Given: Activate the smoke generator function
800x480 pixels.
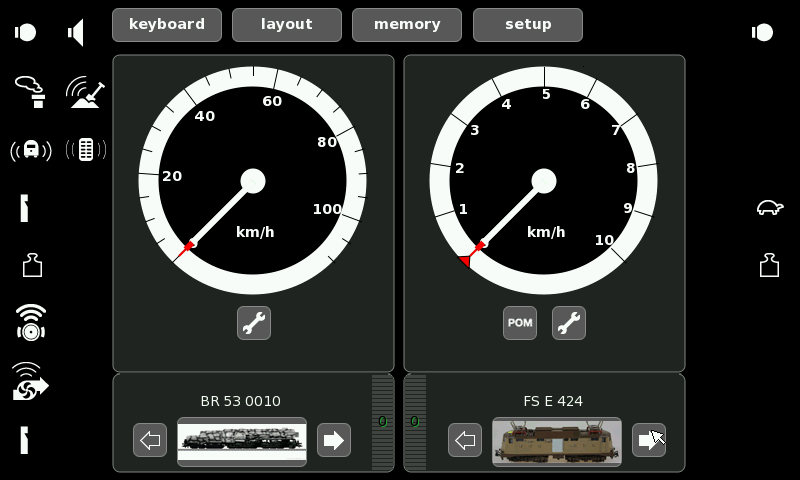Looking at the screenshot, I should pyautogui.click(x=30, y=92).
